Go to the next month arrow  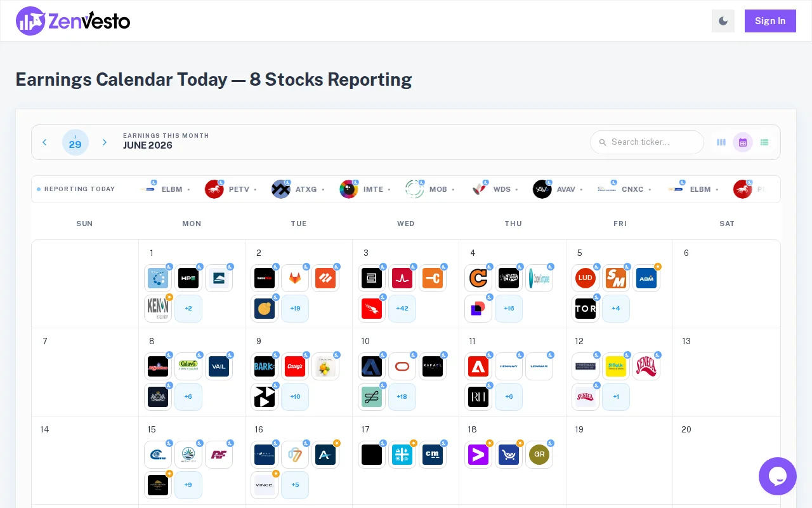tap(105, 142)
